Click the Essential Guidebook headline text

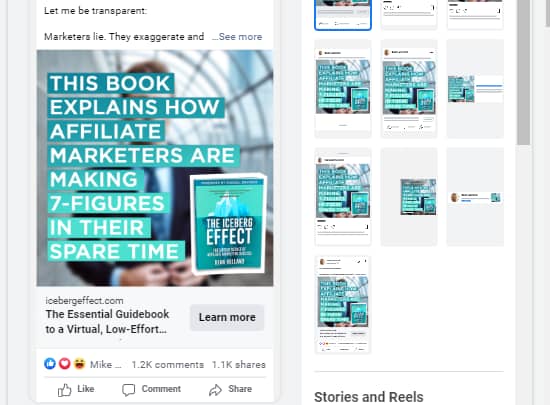(107, 322)
